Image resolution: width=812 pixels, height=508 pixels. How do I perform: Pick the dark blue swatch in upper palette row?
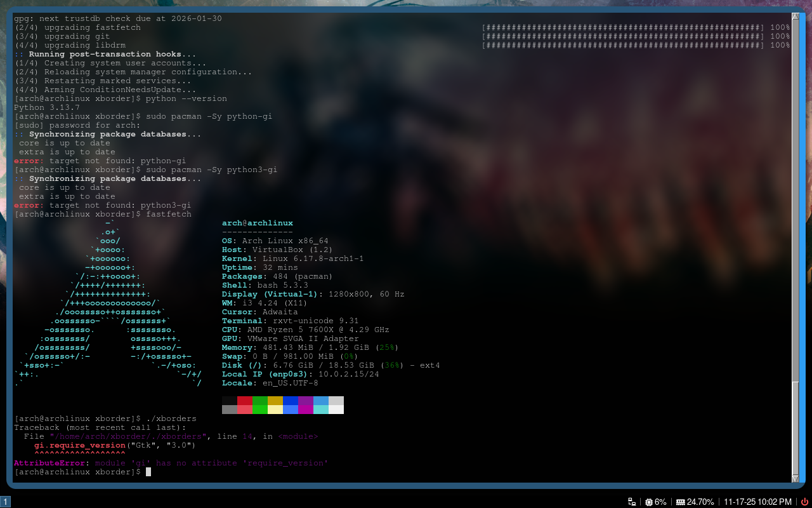point(291,401)
